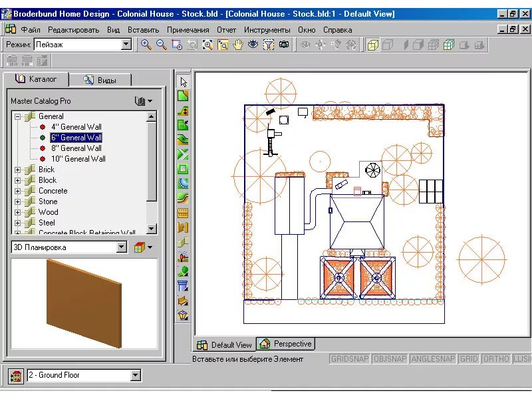This screenshot has width=532, height=399.
Task: Open the Ground Floor level dropdown
Action: coord(136,375)
